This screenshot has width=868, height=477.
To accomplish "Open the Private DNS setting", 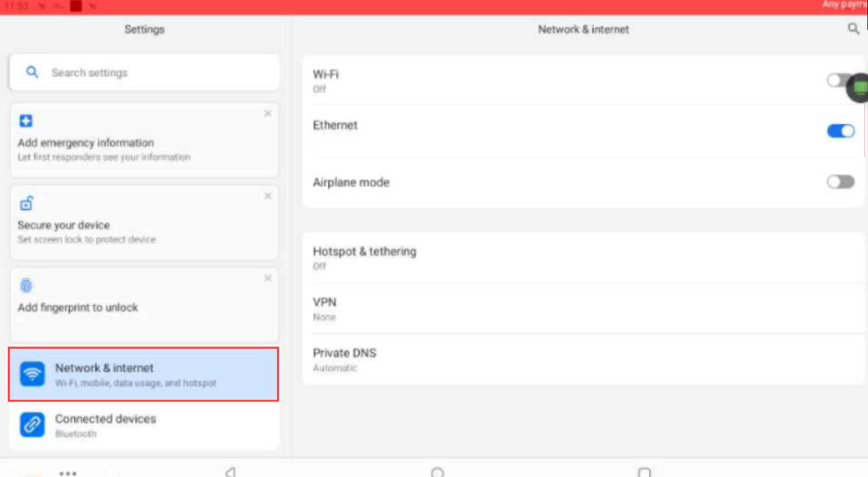I will pyautogui.click(x=583, y=360).
